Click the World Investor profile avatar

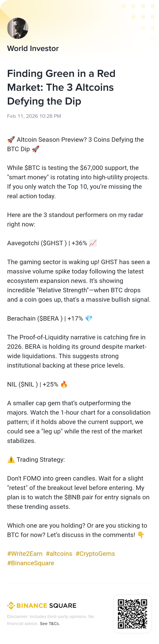click(x=17, y=28)
